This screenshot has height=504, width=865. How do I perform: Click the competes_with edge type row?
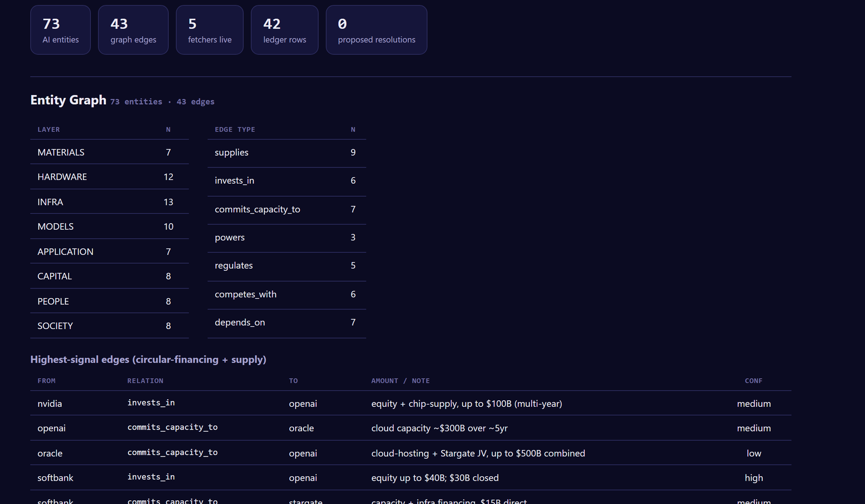coord(287,294)
